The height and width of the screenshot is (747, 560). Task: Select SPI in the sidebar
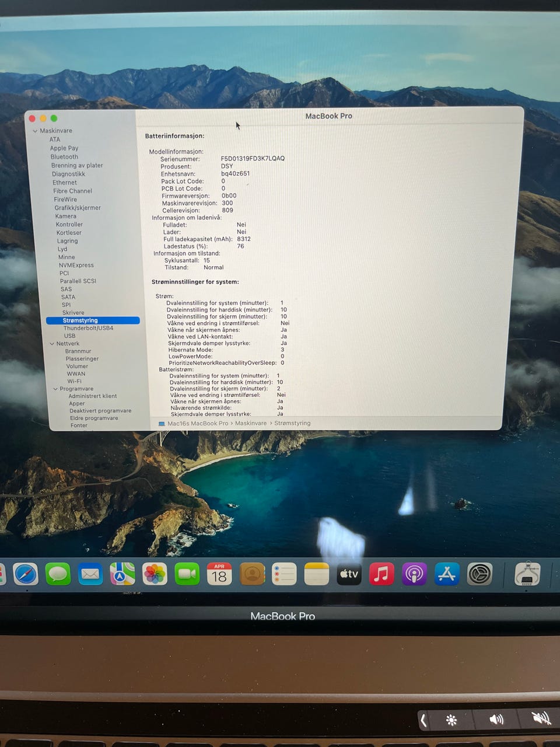click(x=66, y=305)
